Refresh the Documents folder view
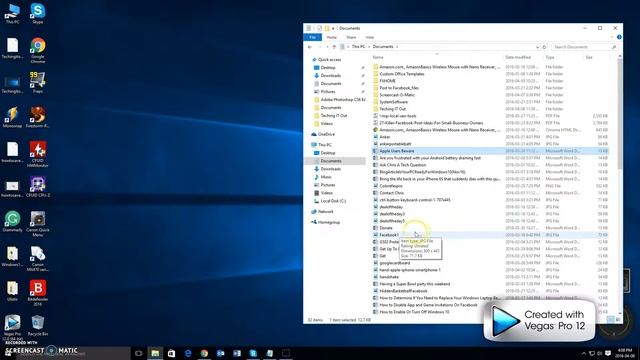This screenshot has width=640, height=360. (544, 47)
